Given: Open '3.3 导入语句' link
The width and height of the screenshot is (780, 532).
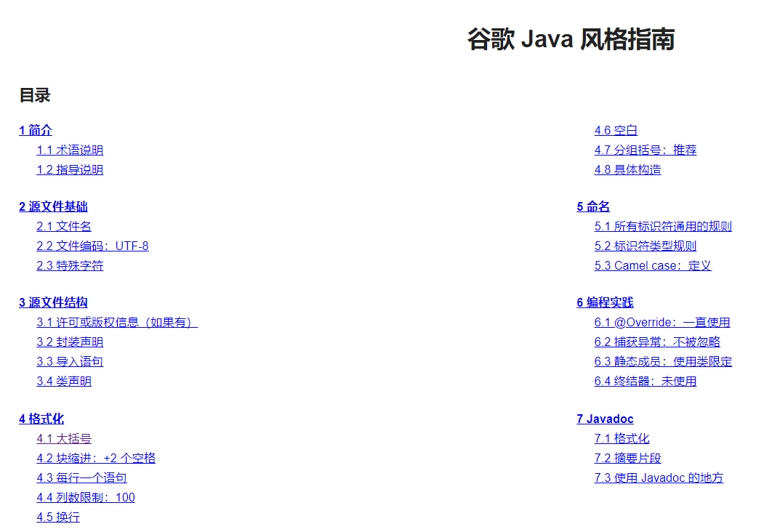Looking at the screenshot, I should point(70,361).
